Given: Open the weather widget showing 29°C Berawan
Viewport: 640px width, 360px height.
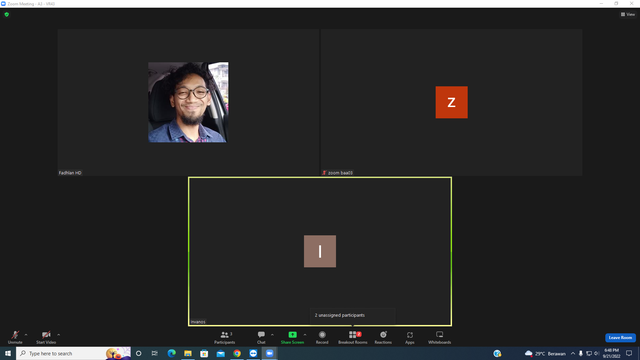Looking at the screenshot, I should (545, 353).
